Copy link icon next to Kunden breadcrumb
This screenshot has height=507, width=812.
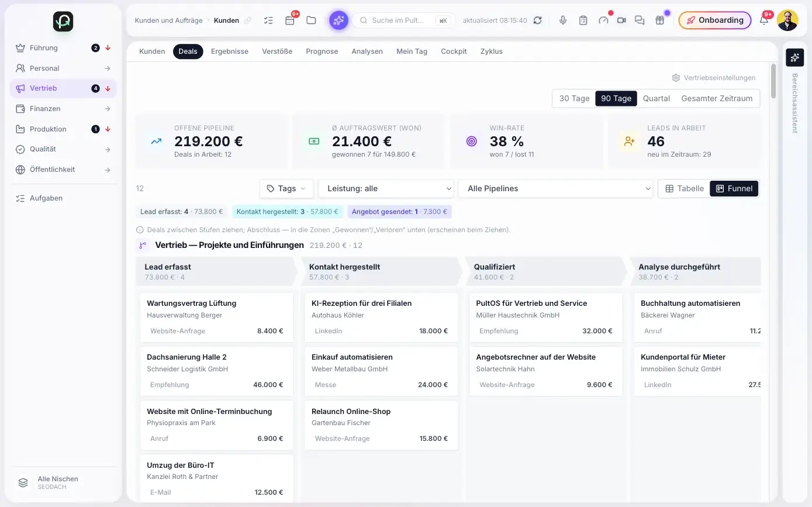[x=248, y=20]
